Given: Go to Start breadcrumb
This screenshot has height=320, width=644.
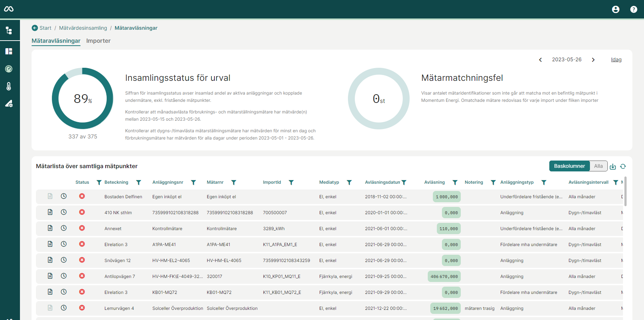Looking at the screenshot, I should tap(45, 28).
